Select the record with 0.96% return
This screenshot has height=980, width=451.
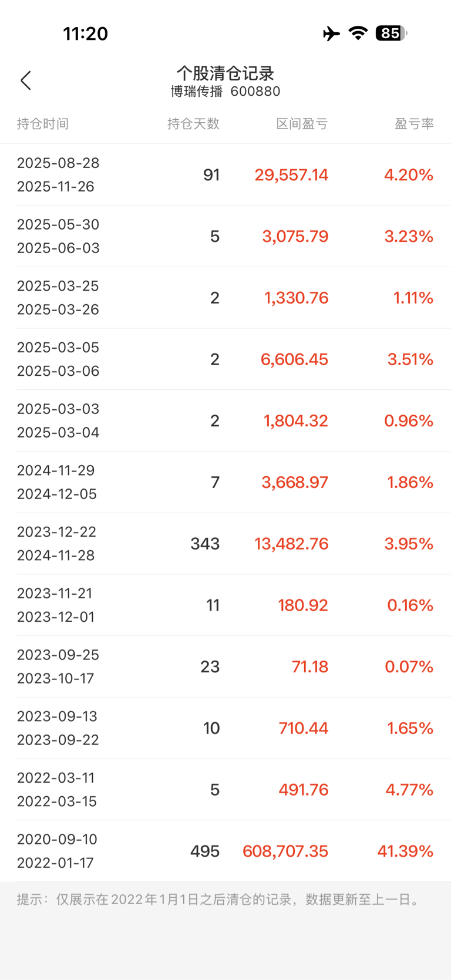[x=225, y=420]
